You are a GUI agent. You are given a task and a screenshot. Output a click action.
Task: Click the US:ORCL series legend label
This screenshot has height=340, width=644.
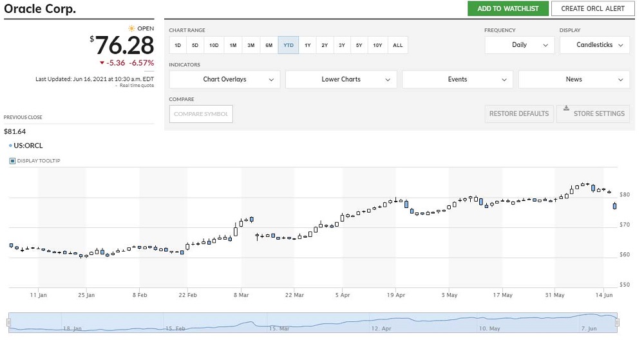pos(28,146)
